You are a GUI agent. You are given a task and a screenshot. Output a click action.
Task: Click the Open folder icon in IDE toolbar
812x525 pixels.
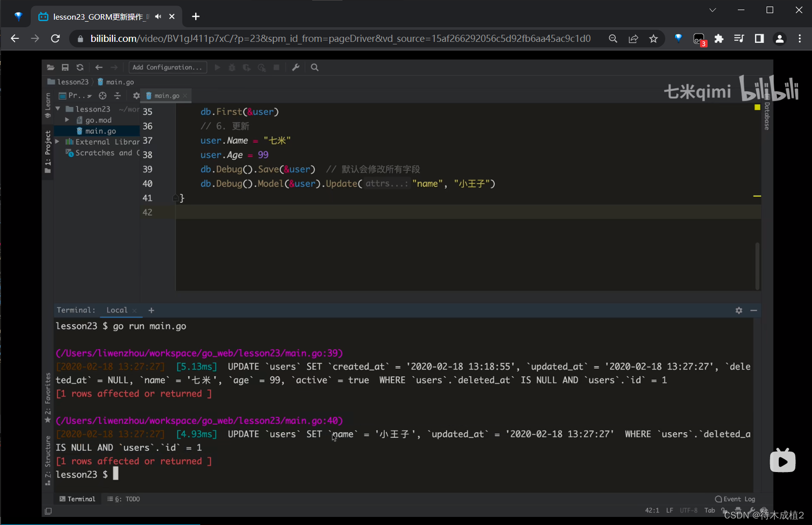pyautogui.click(x=50, y=68)
